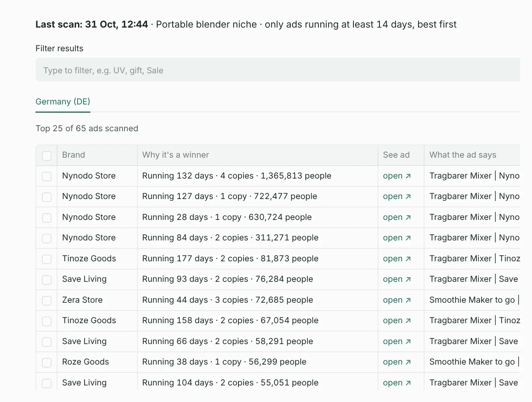Viewport: 532px width, 402px height.
Task: Select checkbox for Nynodo Store running 127 days
Action: (47, 197)
